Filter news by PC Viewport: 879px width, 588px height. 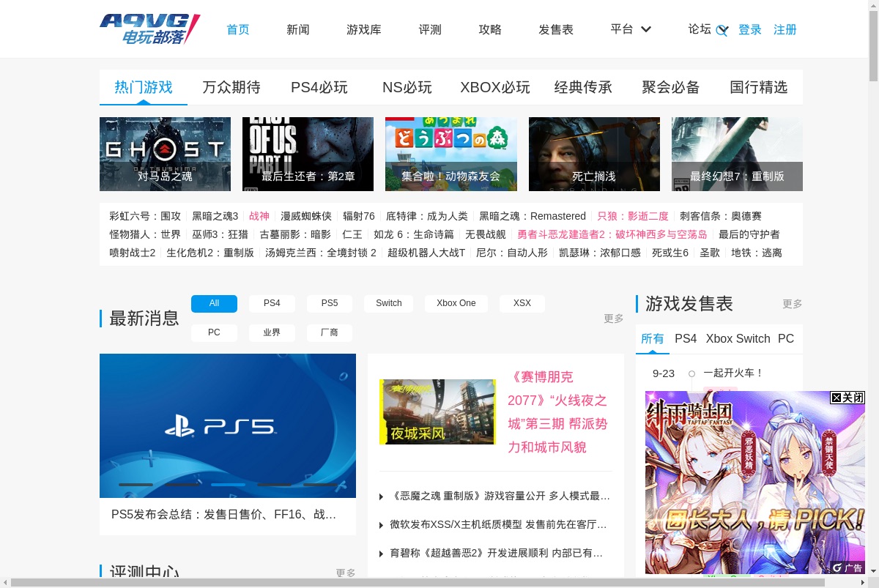tap(214, 332)
